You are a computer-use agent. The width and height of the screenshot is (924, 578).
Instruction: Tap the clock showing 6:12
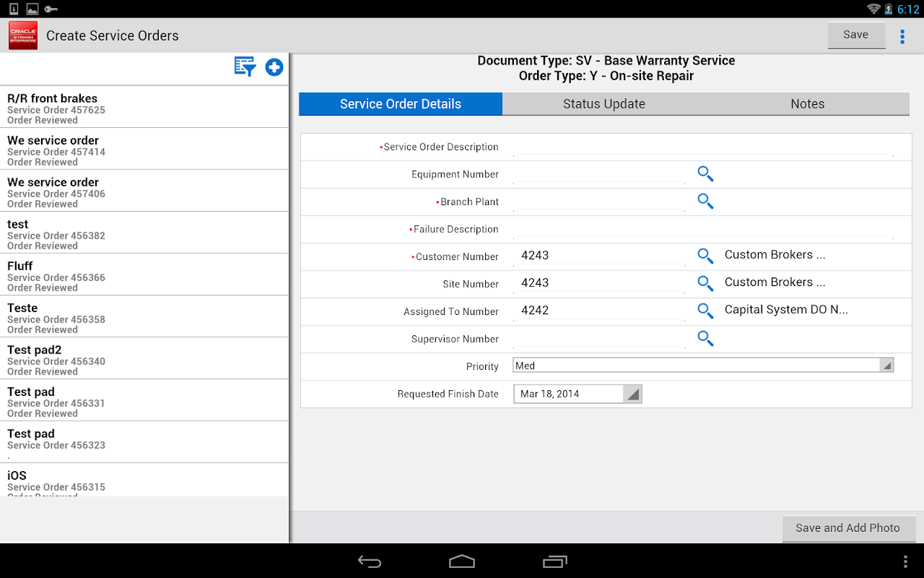point(907,9)
